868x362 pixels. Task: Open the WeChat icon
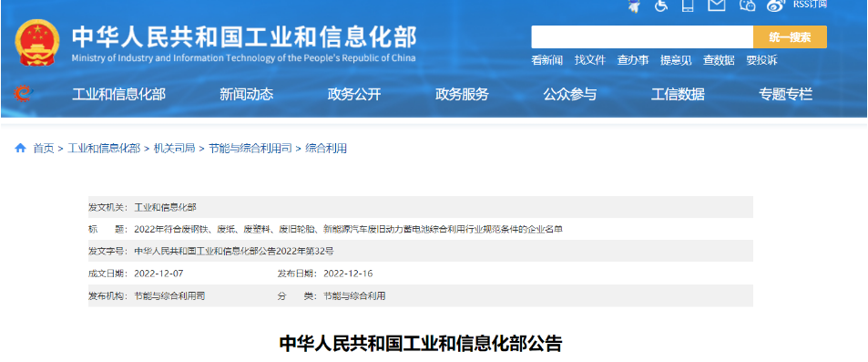point(748,5)
